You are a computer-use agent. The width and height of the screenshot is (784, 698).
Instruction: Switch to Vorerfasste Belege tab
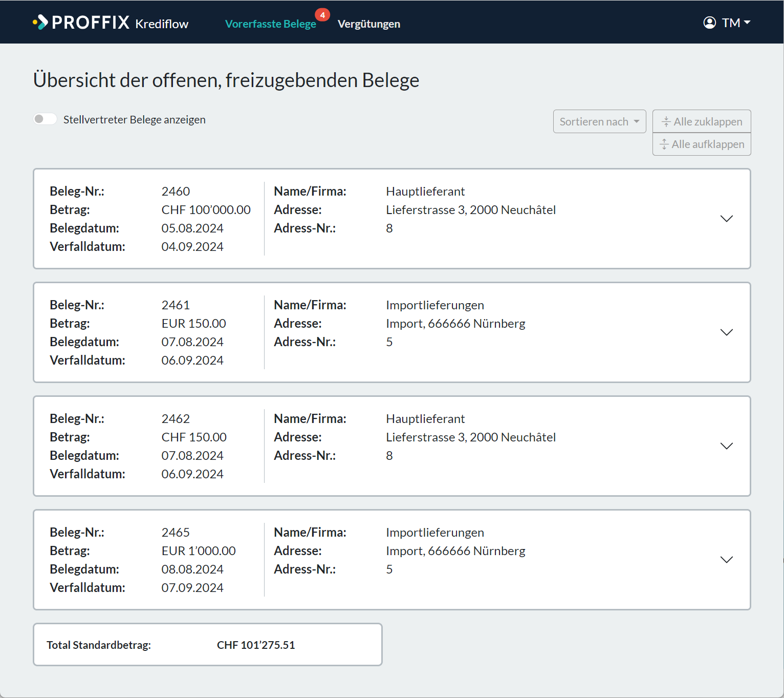[x=271, y=24]
